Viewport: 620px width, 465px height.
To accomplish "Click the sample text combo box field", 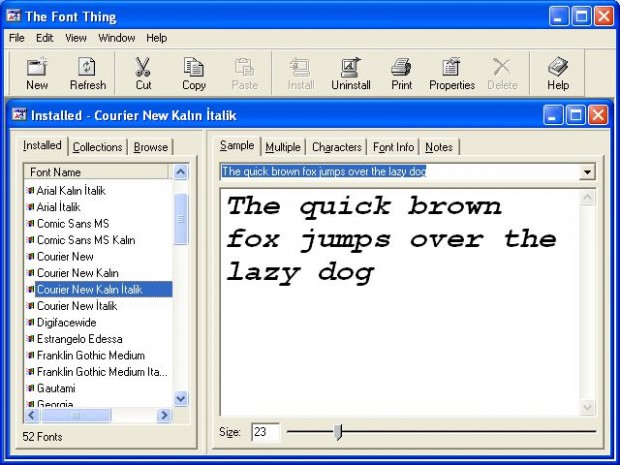I will (x=400, y=172).
